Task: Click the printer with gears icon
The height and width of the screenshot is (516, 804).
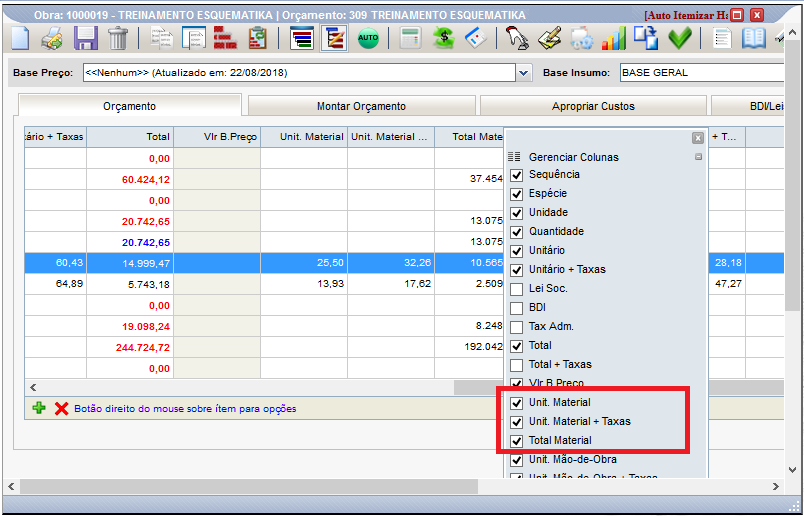Action: click(x=581, y=38)
